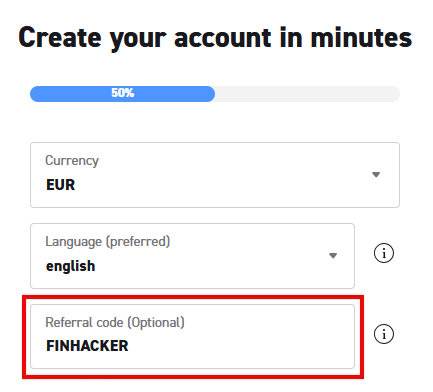Click the "Create your account in minutes" heading
433x392 pixels.
[x=215, y=39]
